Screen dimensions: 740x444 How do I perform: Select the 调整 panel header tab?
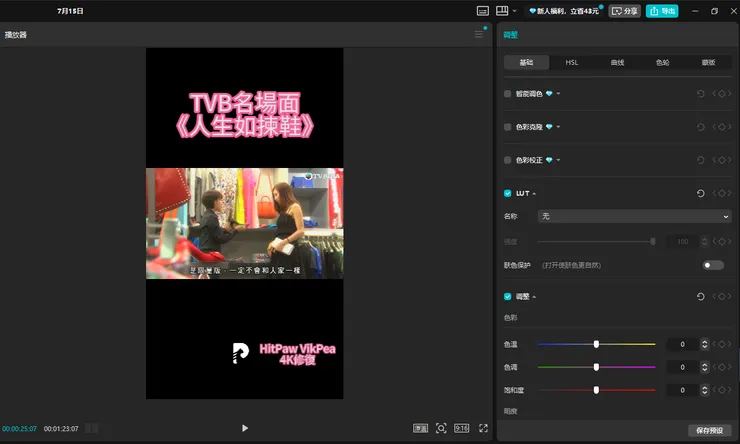[511, 35]
